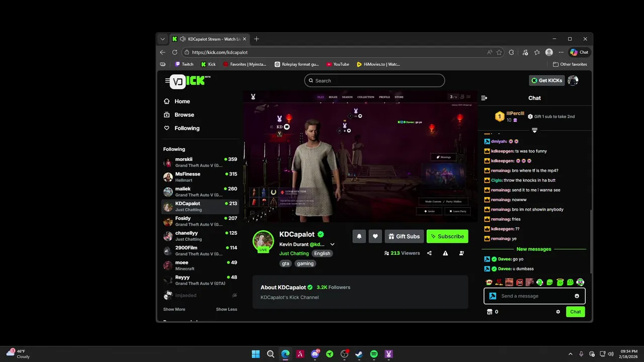Expand Kevin Durant stream title dropdown
Screen dimensions: 644x362
click(332, 244)
